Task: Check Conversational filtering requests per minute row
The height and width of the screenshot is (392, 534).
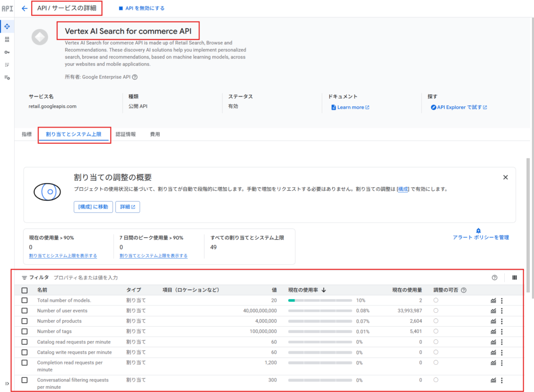Action: (25, 380)
